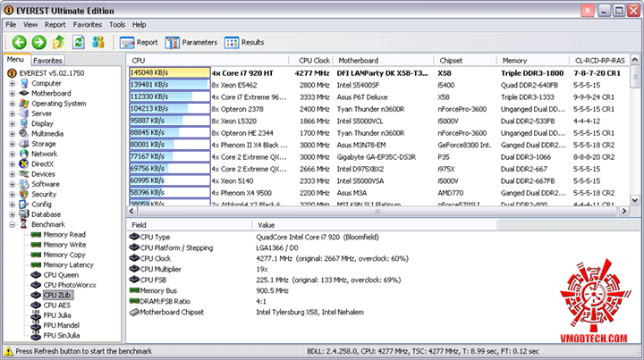The image size is (644, 360).
Task: Open the Results toolbar button
Action: (x=244, y=42)
